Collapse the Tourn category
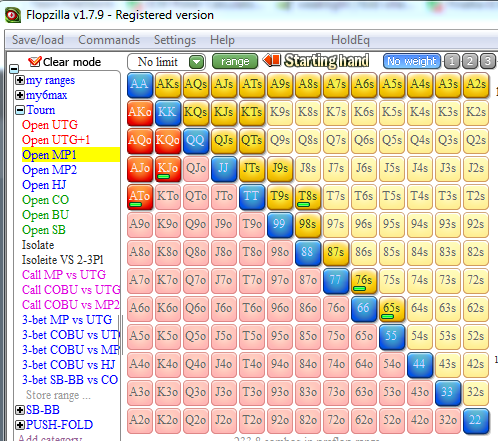498x441 pixels. click(20, 110)
